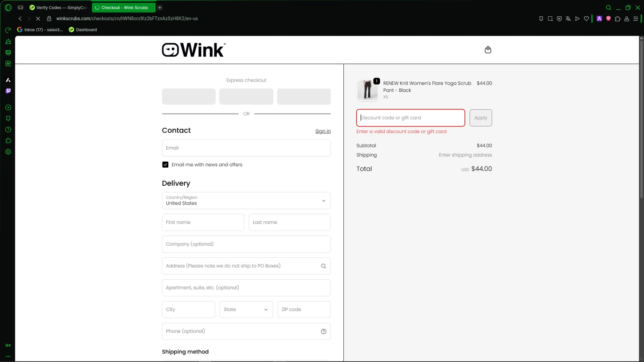Click the address search magnifier icon

coord(324,266)
